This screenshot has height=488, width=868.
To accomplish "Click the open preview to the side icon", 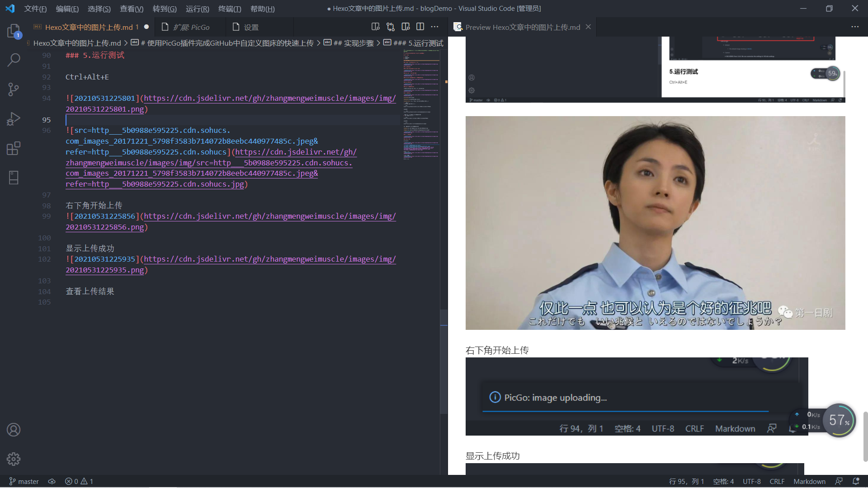I will pos(406,27).
